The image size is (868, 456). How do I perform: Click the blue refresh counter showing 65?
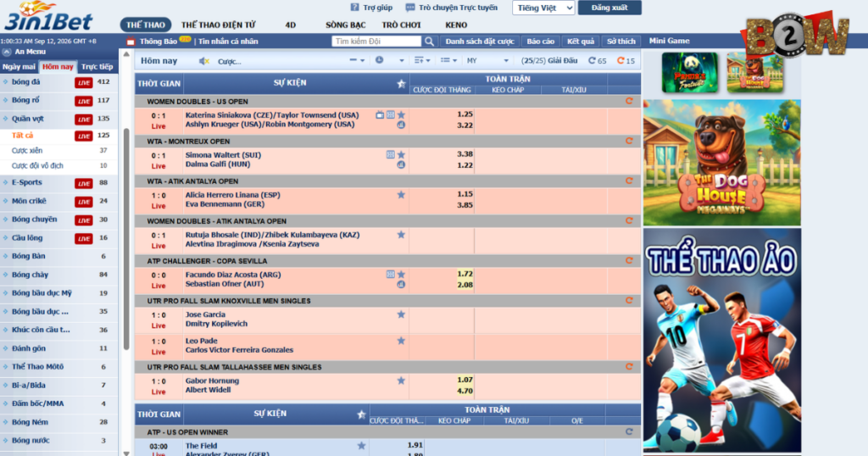tap(598, 61)
